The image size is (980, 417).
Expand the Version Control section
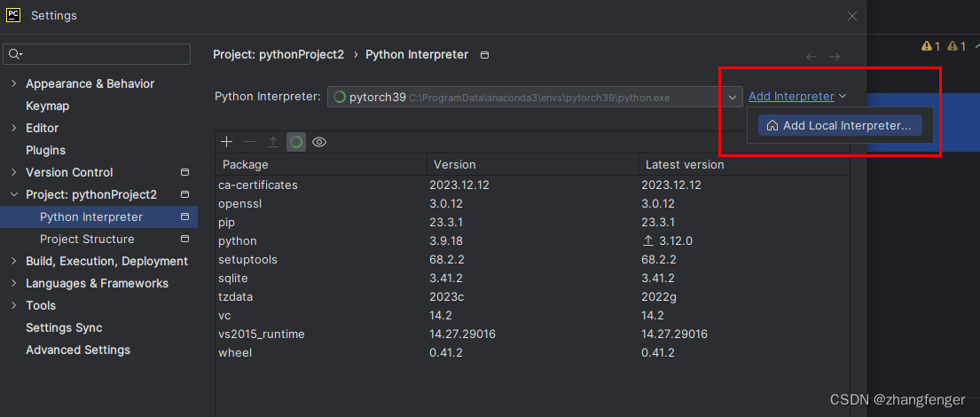[14, 172]
